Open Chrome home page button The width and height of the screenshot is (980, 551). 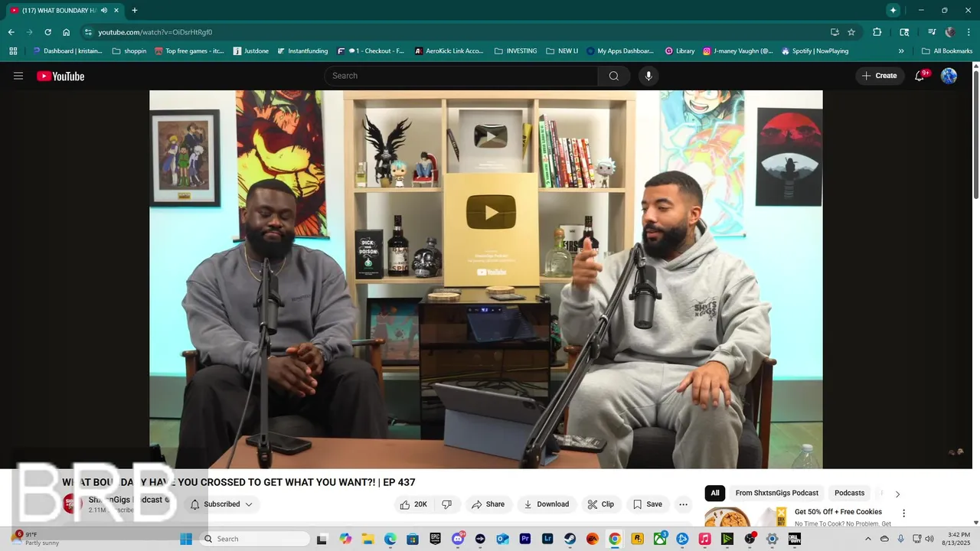[x=67, y=32]
